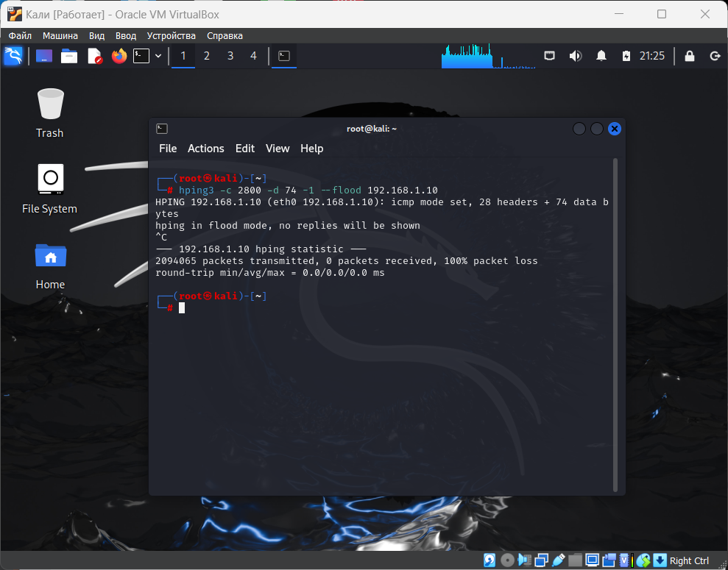Open the Kali applications menu icon

click(13, 56)
